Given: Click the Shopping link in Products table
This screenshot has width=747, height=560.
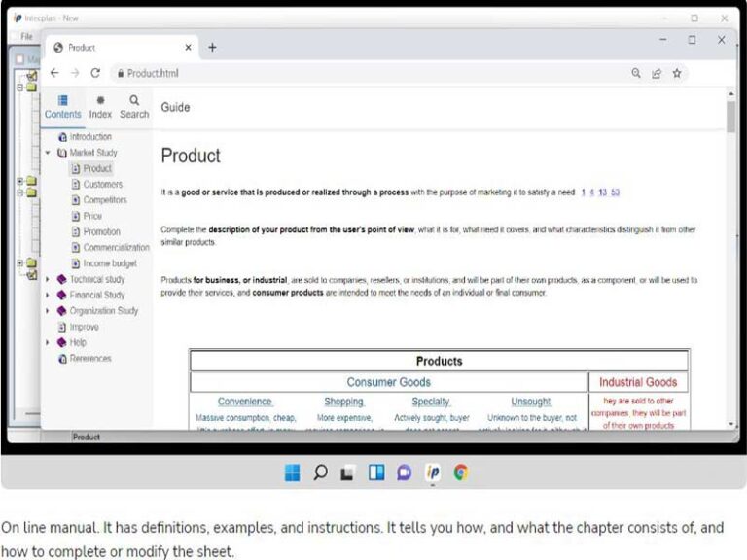Looking at the screenshot, I should coord(344,402).
